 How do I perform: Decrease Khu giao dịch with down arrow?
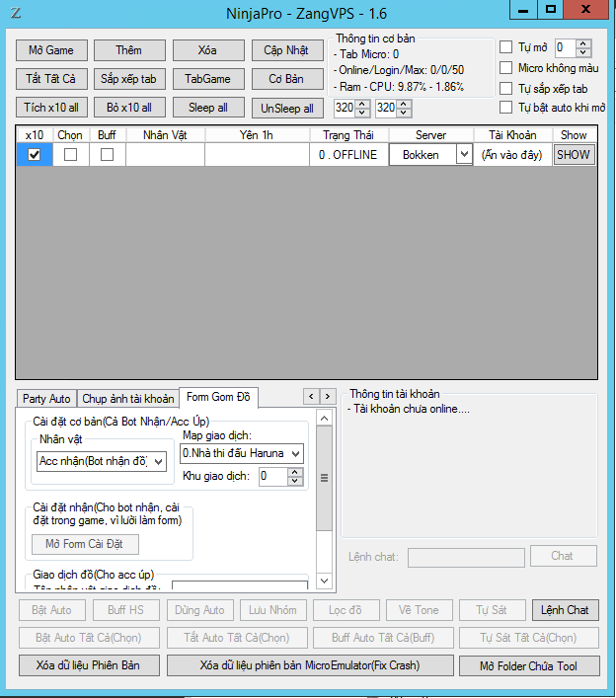point(296,481)
